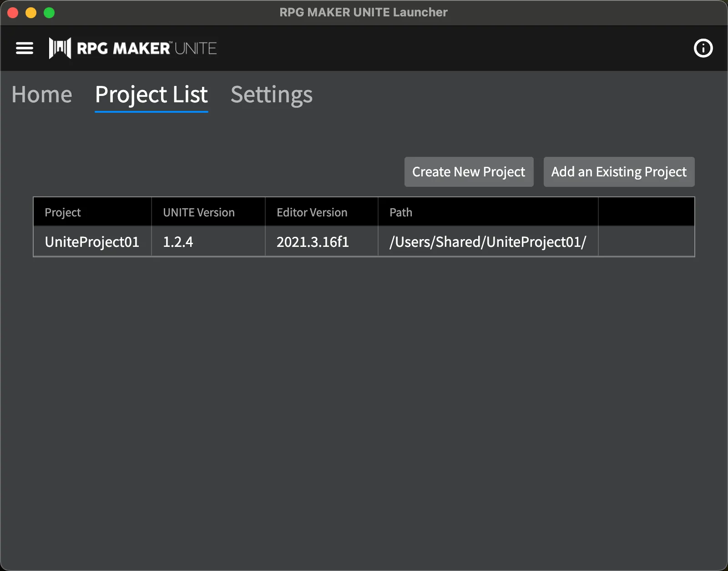Open the hamburger menu
728x571 pixels.
[x=25, y=48]
